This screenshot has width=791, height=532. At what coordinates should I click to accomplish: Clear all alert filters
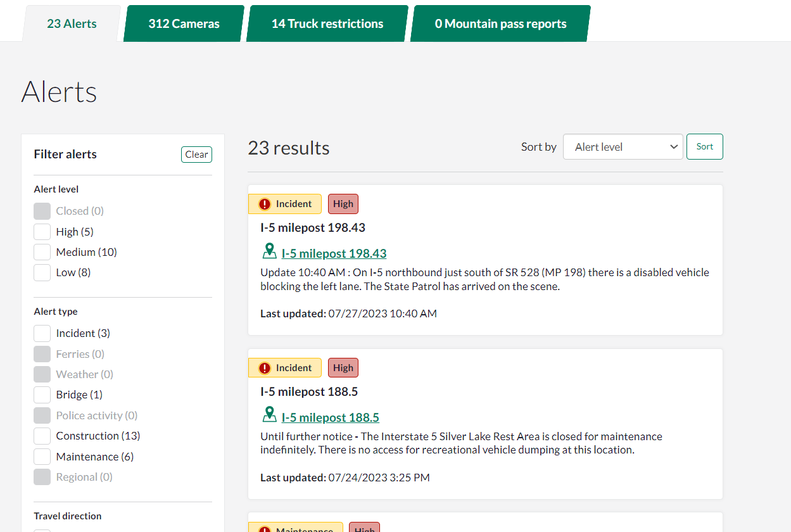pos(196,155)
